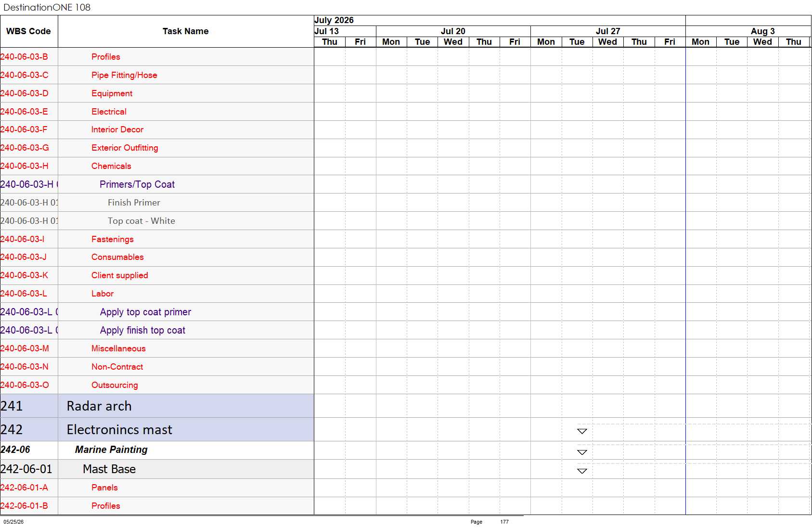Select the WBS Code column header
812x528 pixels.
click(28, 31)
